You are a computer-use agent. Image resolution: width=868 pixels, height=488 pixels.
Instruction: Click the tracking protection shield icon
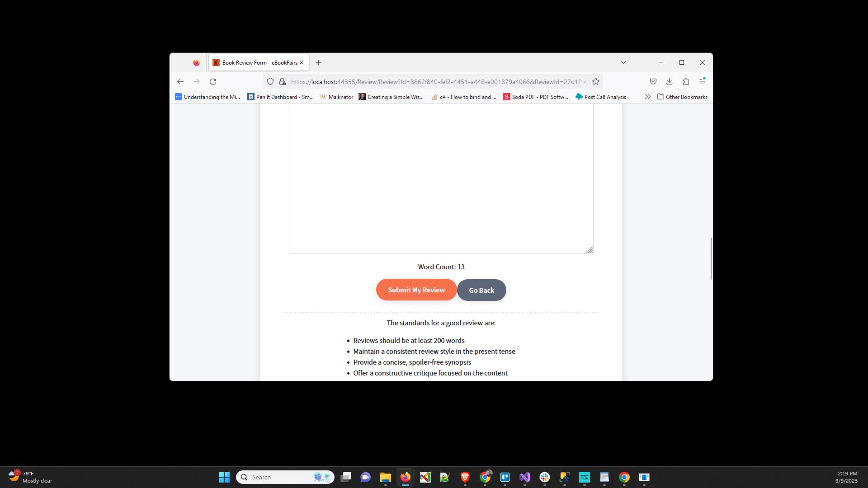[x=270, y=82]
